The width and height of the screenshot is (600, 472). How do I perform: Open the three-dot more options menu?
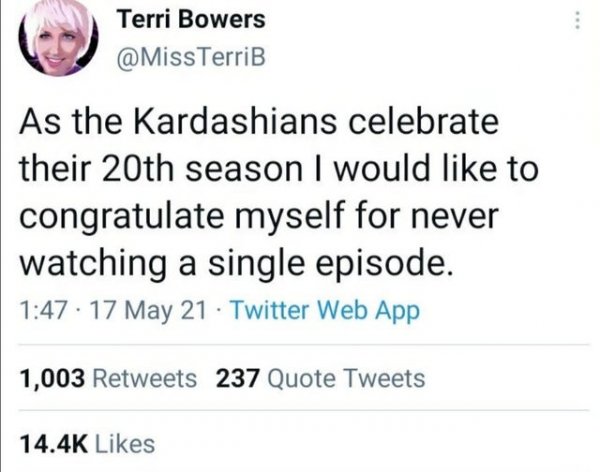(x=571, y=19)
